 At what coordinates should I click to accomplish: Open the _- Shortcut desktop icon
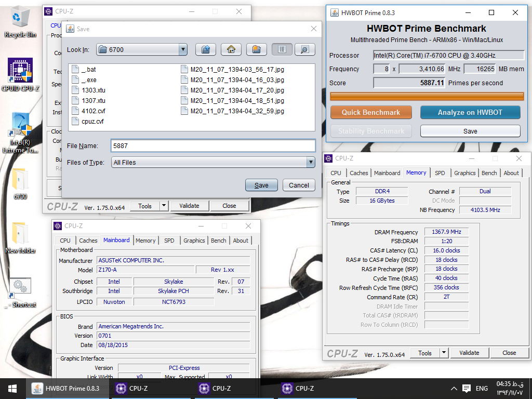(20, 292)
